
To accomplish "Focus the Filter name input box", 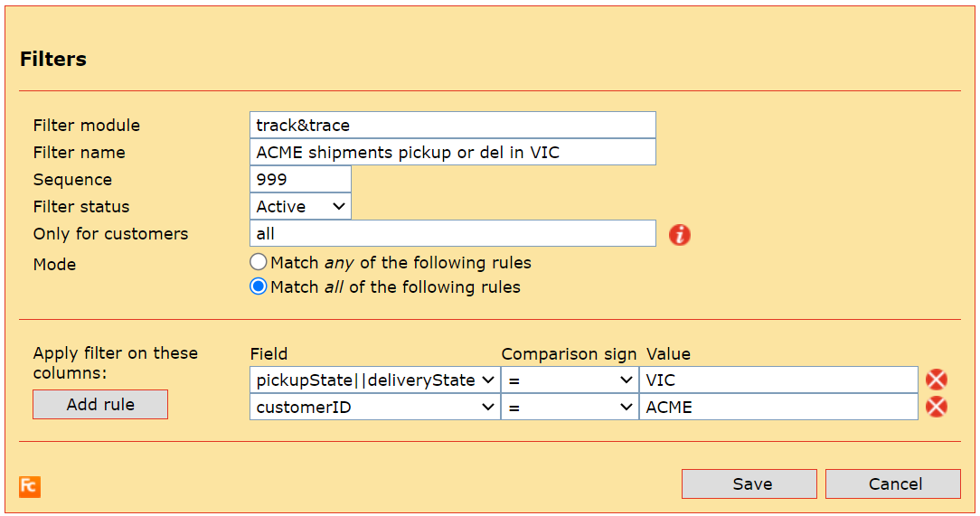I will (452, 153).
